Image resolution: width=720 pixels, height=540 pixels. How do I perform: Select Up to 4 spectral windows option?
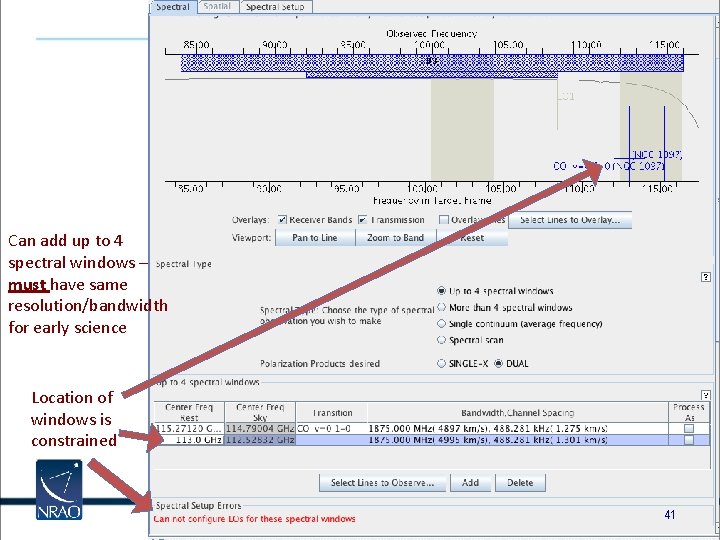click(441, 291)
